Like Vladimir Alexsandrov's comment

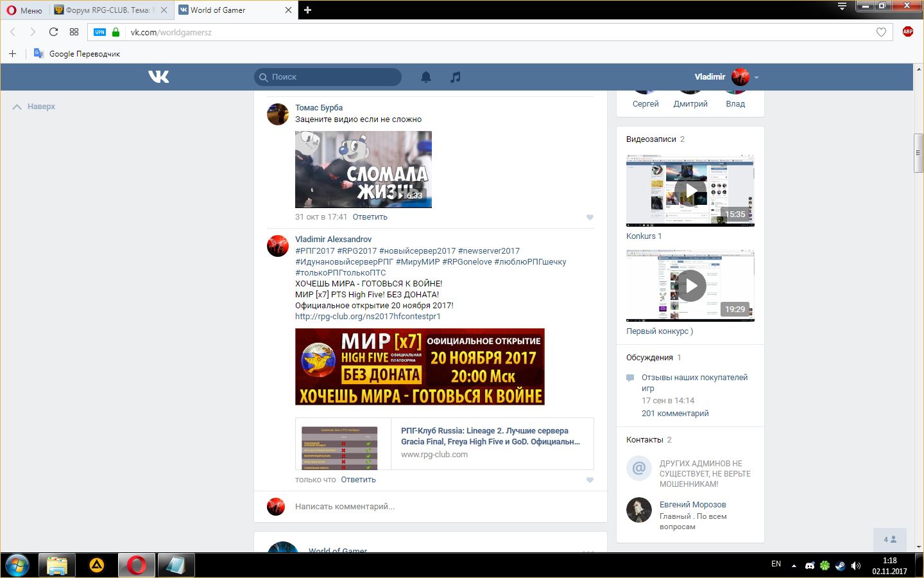[590, 480]
